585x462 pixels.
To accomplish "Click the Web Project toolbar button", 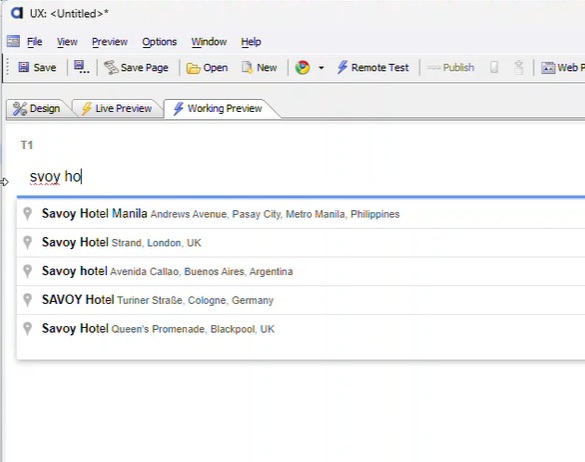I will [x=563, y=68].
